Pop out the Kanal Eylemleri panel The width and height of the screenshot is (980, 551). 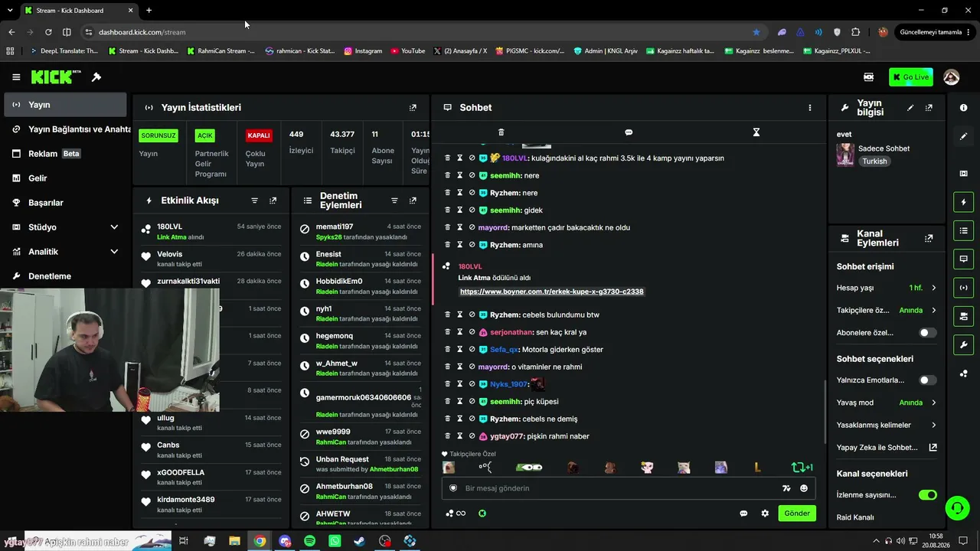pyautogui.click(x=929, y=239)
